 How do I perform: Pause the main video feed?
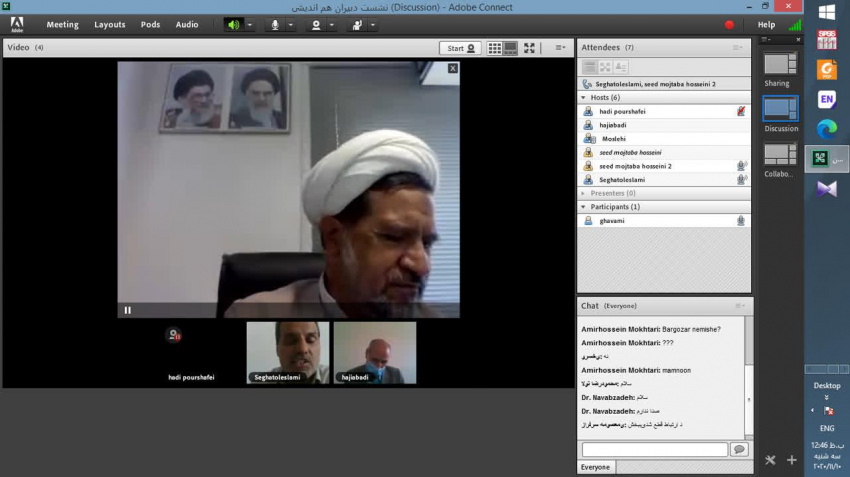point(128,310)
